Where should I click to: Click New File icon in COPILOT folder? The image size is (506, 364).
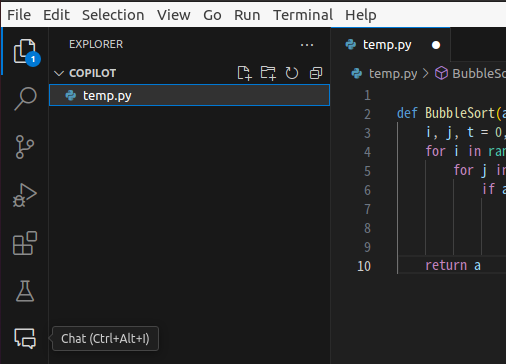coord(244,73)
